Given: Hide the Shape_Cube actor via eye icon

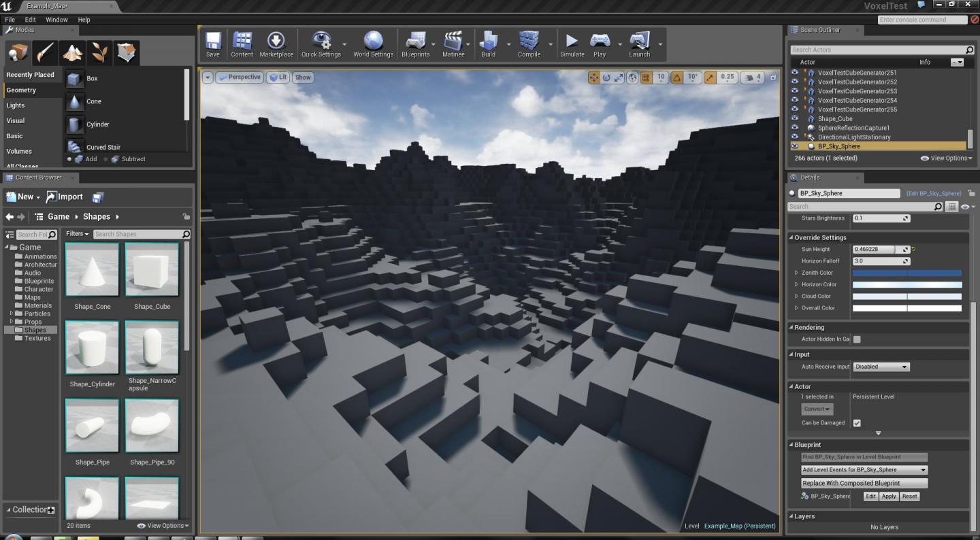Looking at the screenshot, I should (794, 119).
